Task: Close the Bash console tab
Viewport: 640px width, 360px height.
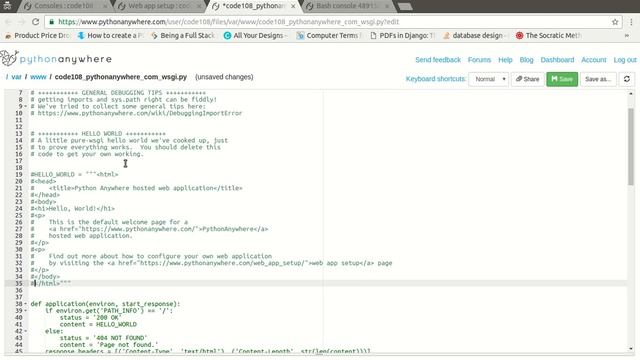Action: (x=387, y=6)
